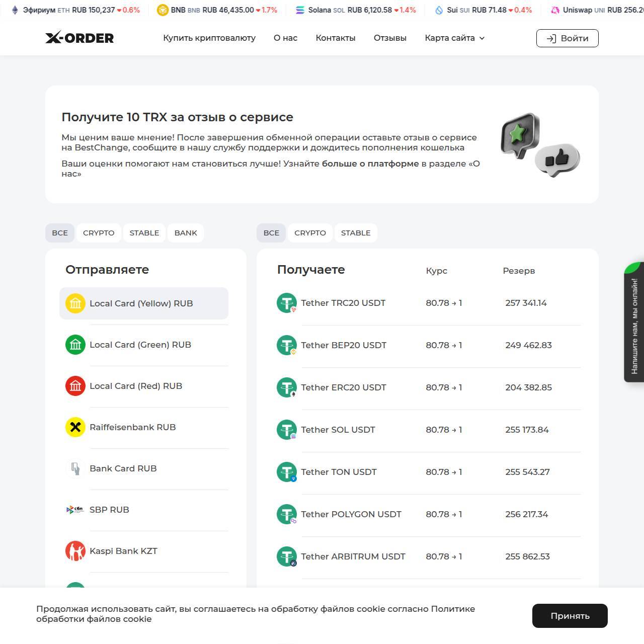
Task: Click the Tether TRC20 USDT icon
Action: click(x=287, y=303)
